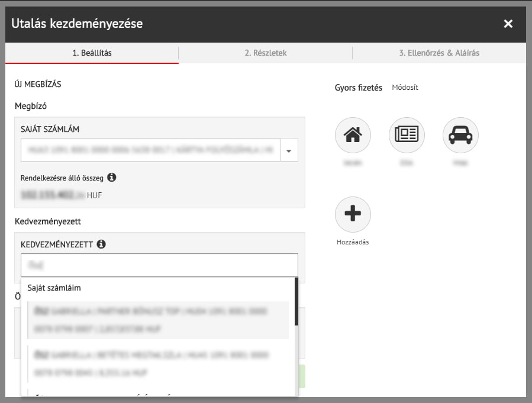532x403 pixels.
Task: Choose the car quick payment icon
Action: [460, 136]
